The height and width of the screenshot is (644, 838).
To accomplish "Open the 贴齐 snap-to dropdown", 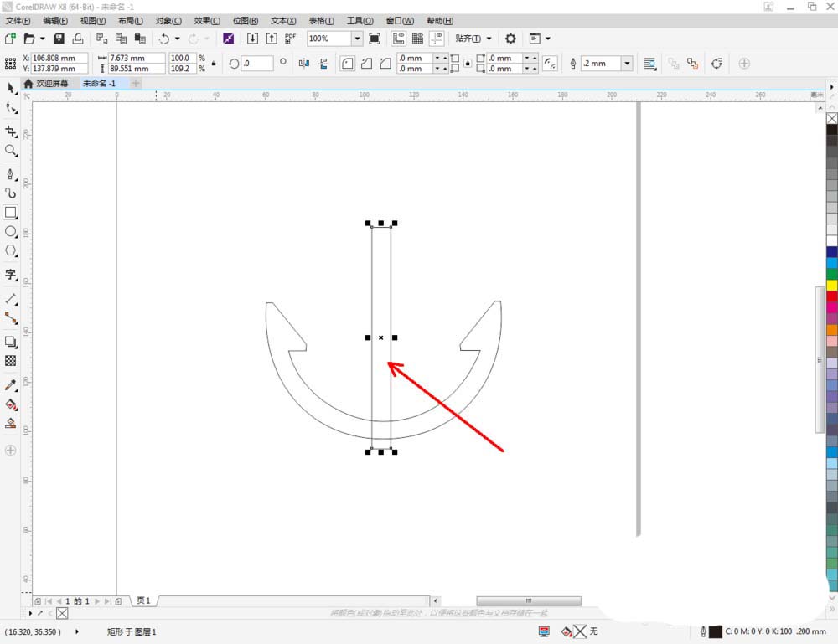I will pyautogui.click(x=473, y=39).
